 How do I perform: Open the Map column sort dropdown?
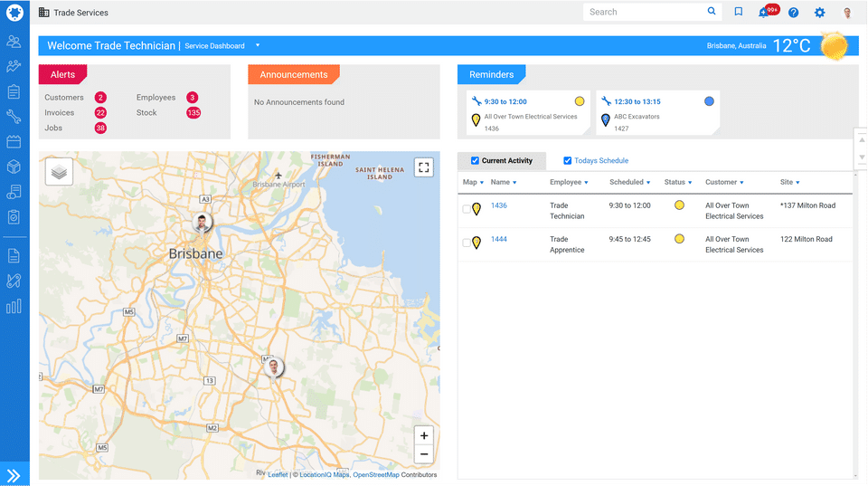[x=482, y=183]
